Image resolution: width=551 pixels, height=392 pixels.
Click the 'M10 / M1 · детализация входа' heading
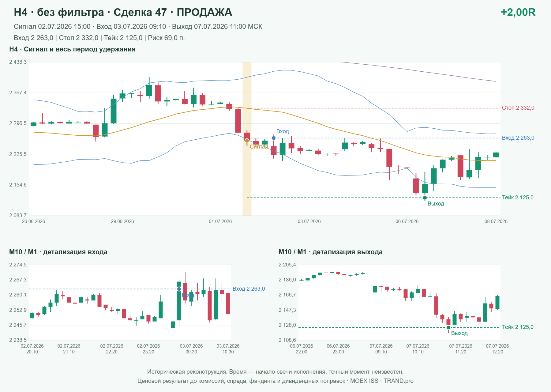58,252
